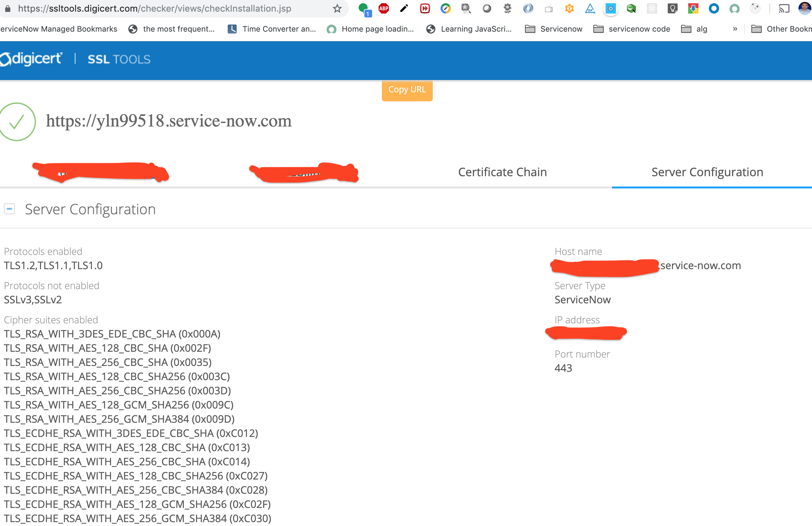
Task: Open the servicenow code bookmark folder
Action: [x=632, y=29]
